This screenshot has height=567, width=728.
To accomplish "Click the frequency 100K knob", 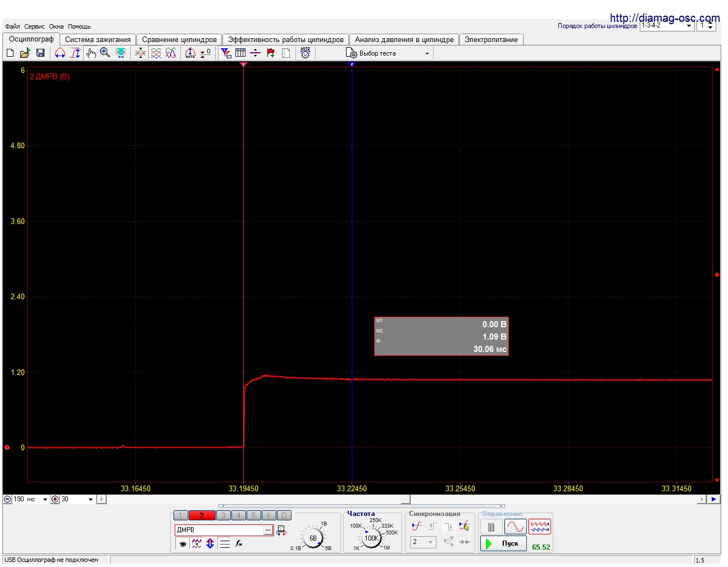I will (x=371, y=537).
